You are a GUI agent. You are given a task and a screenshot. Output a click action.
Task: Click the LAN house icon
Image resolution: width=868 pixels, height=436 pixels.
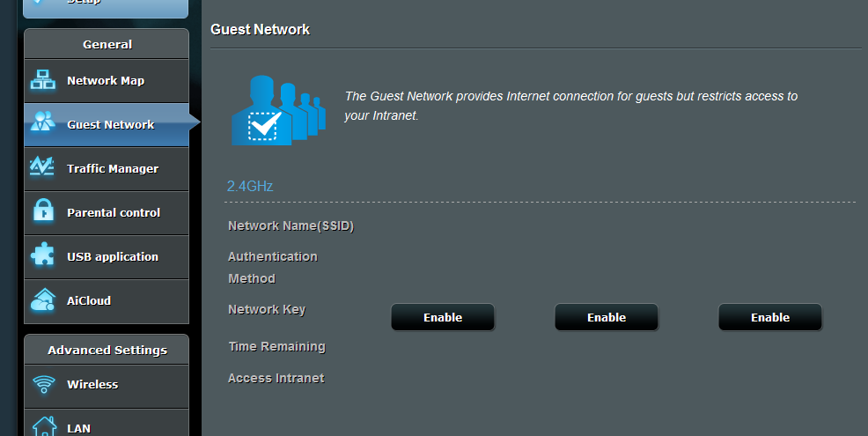[44, 426]
